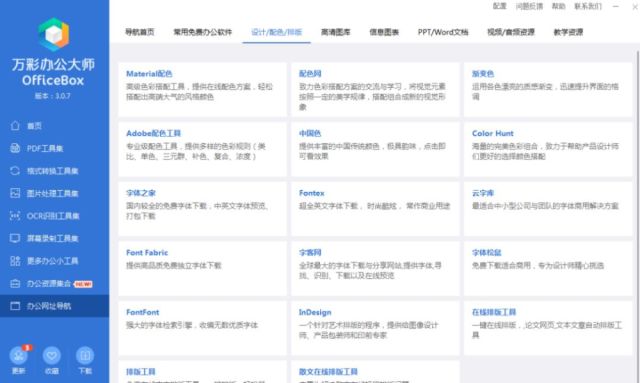Open the 中国色 link
640x383 pixels.
tap(310, 133)
